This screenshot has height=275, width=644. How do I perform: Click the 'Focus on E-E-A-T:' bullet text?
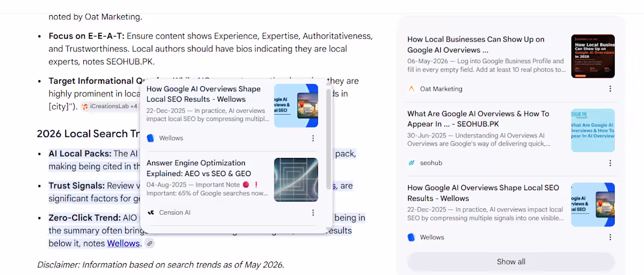tap(87, 36)
